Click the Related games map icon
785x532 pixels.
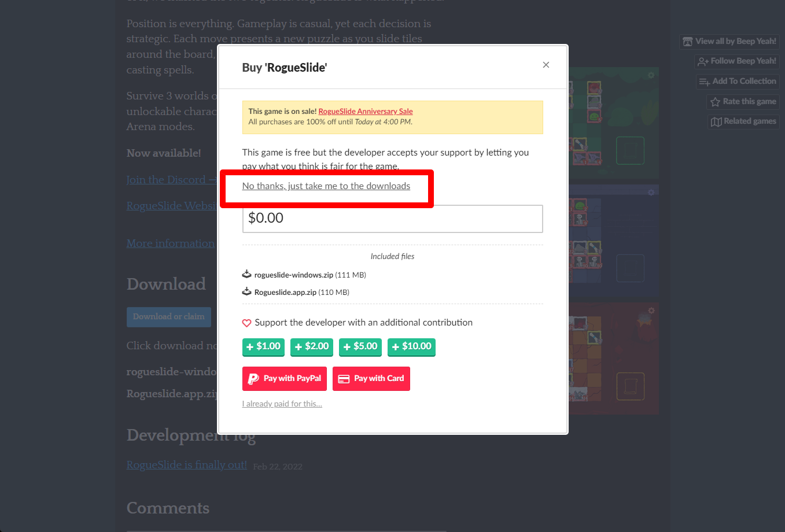pyautogui.click(x=716, y=121)
